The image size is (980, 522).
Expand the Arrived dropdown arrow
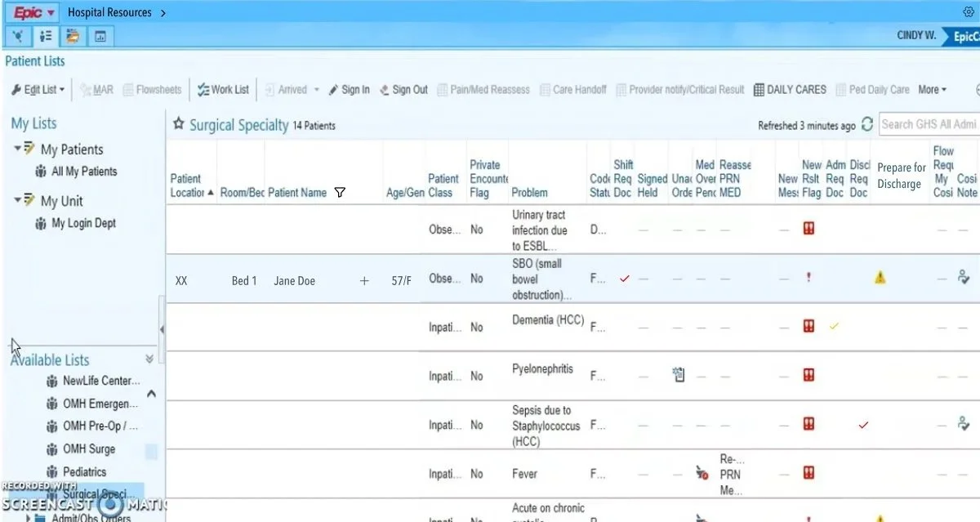pyautogui.click(x=317, y=90)
